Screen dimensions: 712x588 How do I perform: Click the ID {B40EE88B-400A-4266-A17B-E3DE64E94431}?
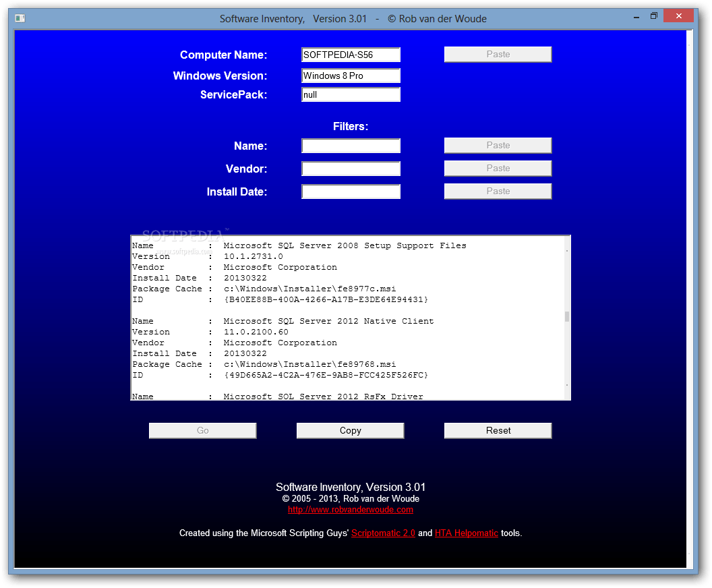[x=326, y=299]
